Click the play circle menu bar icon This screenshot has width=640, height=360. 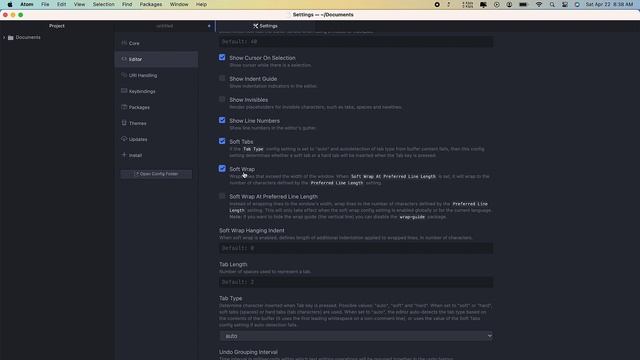pos(496,4)
